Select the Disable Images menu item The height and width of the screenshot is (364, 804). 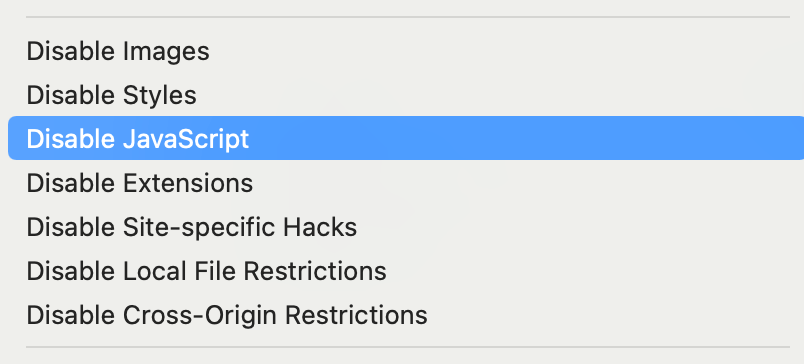(406, 51)
